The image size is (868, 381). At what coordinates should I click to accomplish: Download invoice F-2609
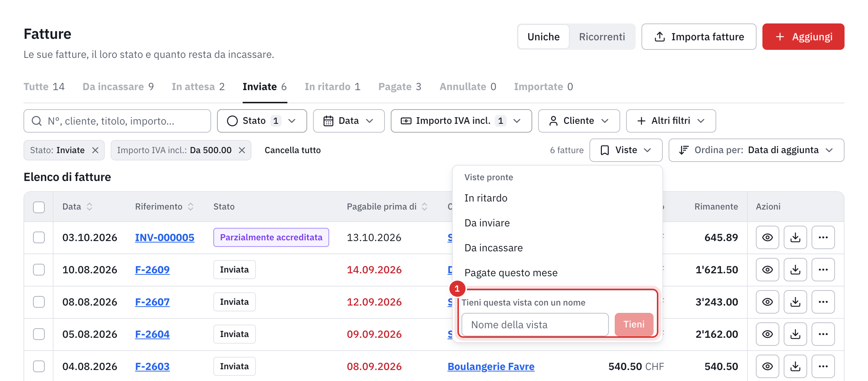(x=795, y=270)
